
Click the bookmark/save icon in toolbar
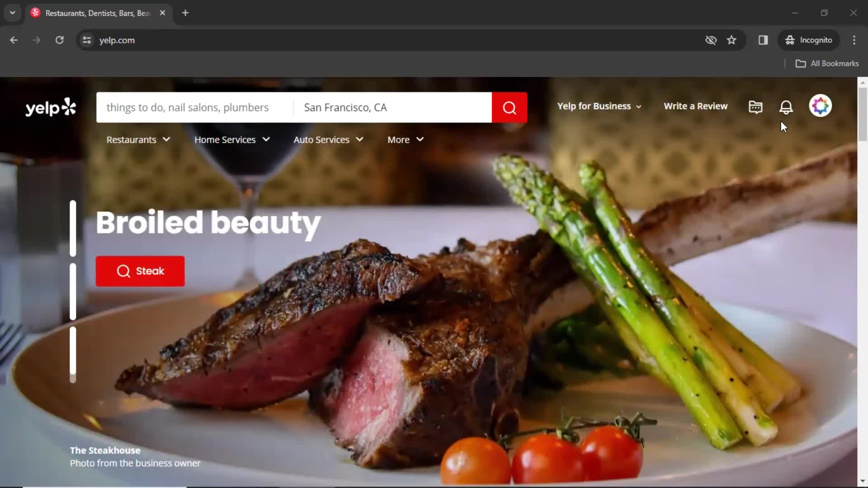click(731, 40)
